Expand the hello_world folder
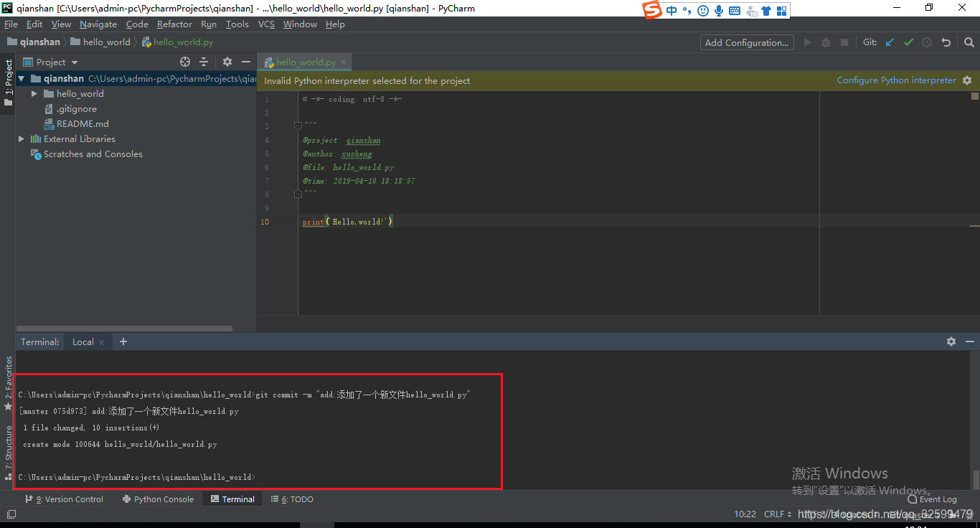The height and width of the screenshot is (528, 980). tap(34, 93)
